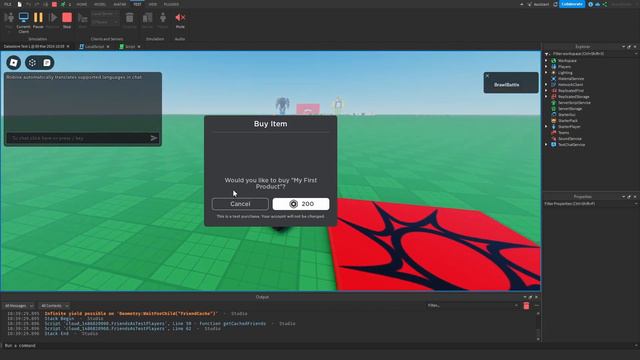Select the ReplicatedFirst item in Explorer

point(571,91)
